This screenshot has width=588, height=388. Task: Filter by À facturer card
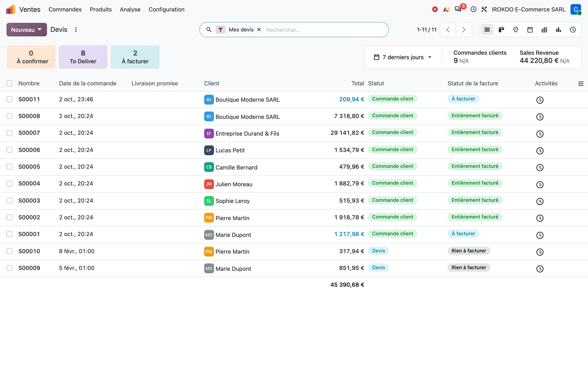(135, 57)
